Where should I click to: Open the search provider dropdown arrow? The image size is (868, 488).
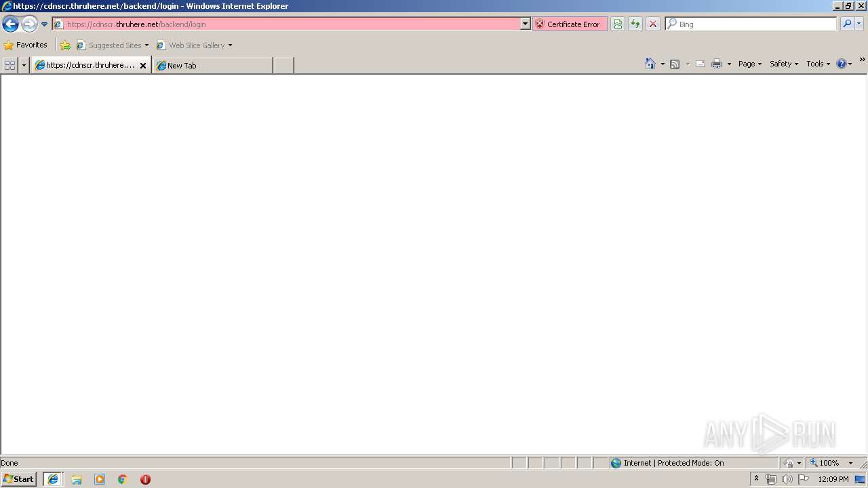tap(859, 24)
